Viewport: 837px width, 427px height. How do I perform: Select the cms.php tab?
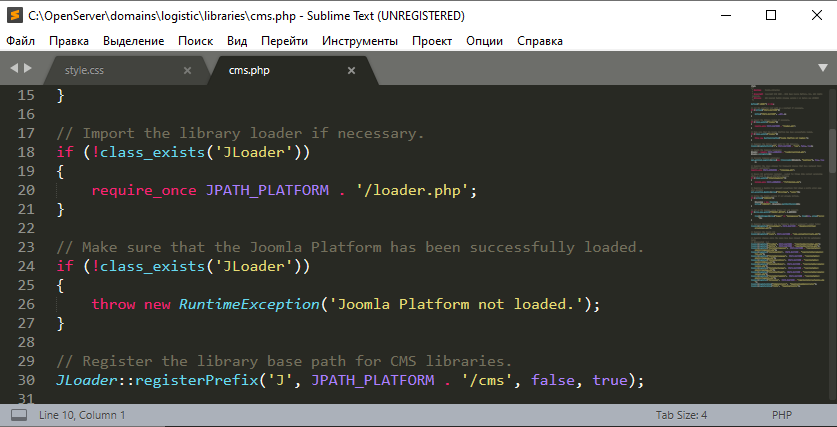pos(249,71)
